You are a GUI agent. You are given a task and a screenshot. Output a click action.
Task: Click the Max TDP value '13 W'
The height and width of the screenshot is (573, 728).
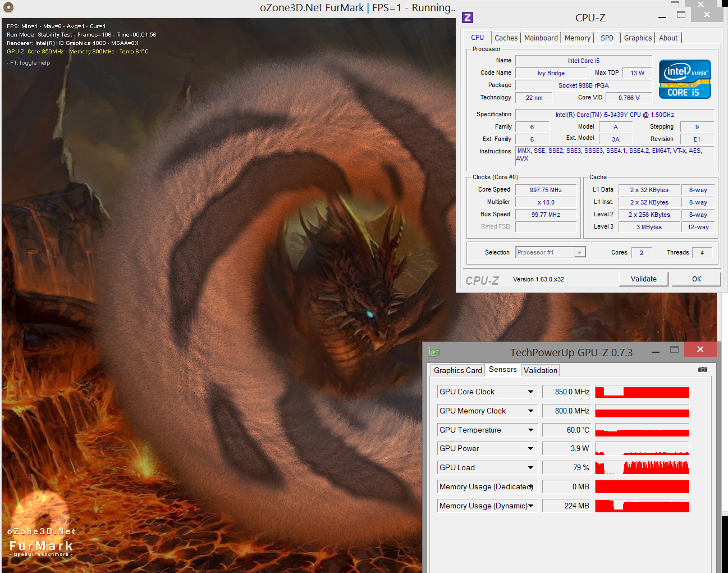coord(637,73)
